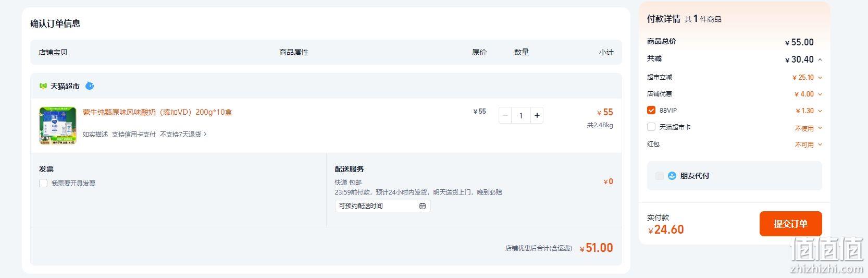The height and width of the screenshot is (278, 868).
Task: Click the 快递 包邮 shipping text
Action: pyautogui.click(x=348, y=183)
